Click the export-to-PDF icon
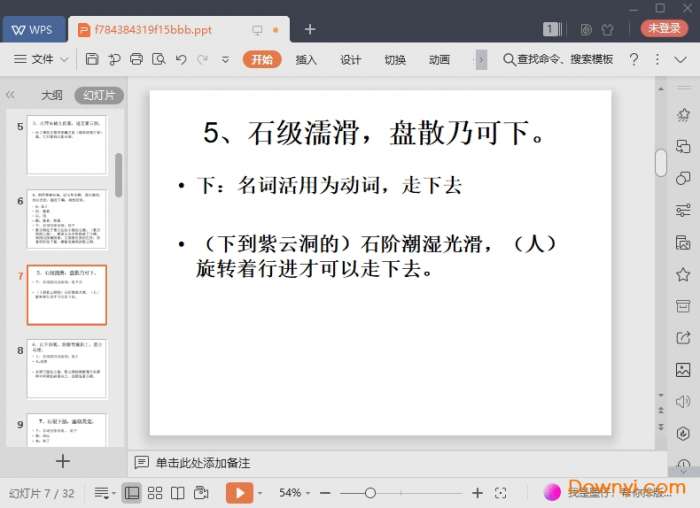This screenshot has height=508, width=700. pyautogui.click(x=114, y=59)
